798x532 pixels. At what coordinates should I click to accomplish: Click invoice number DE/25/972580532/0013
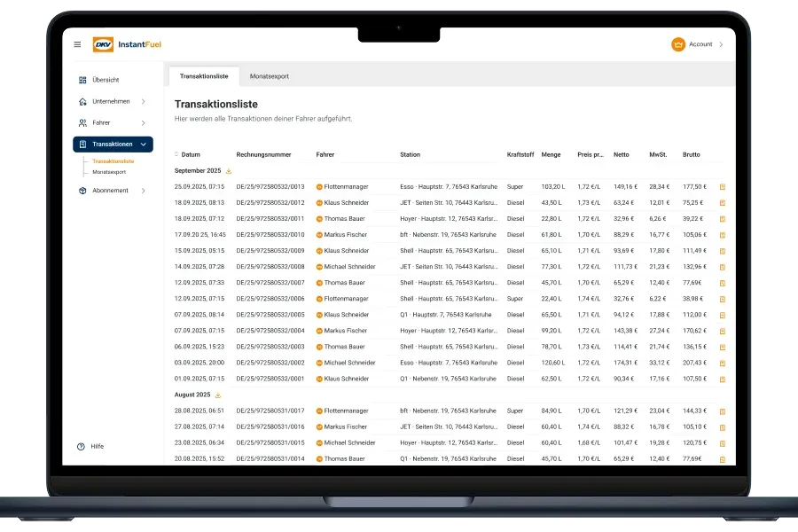(270, 187)
